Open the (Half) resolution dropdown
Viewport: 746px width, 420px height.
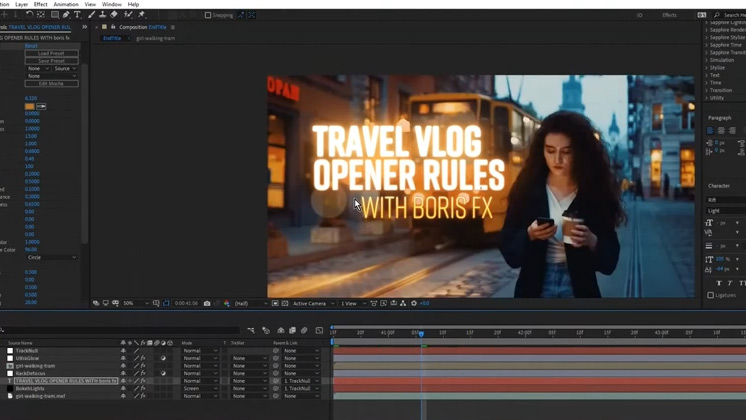coord(251,303)
